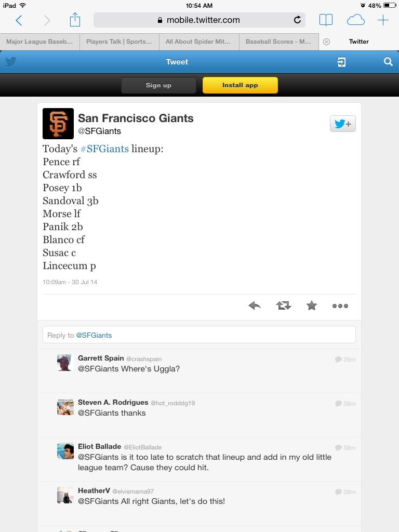Switch to Baseball Scores tab

[x=279, y=42]
